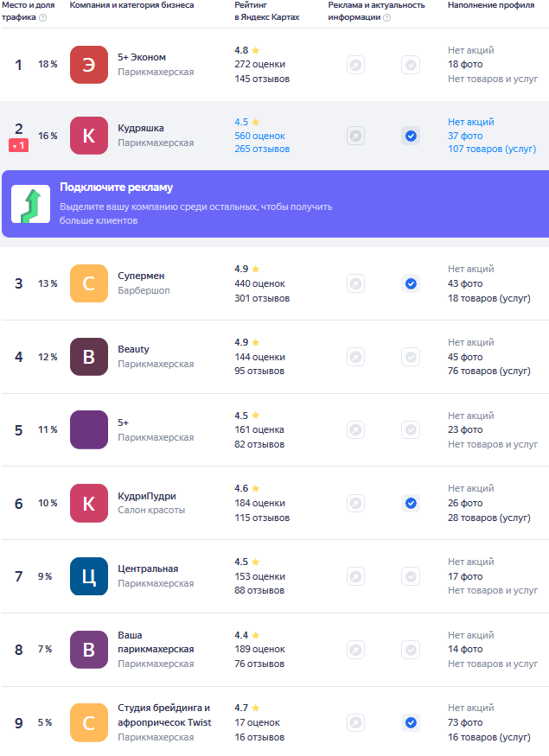Click the 'Салон красоты' category label
The image size is (549, 756).
pyautogui.click(x=151, y=510)
